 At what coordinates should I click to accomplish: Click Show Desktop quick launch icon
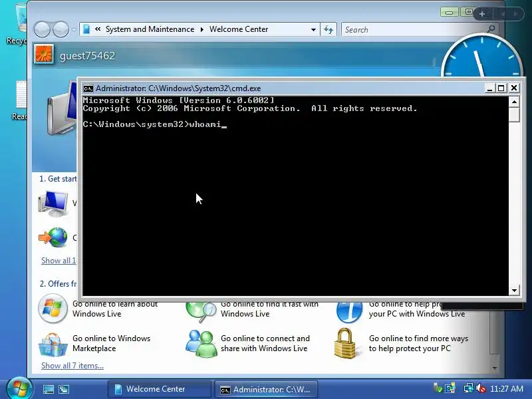click(48, 389)
